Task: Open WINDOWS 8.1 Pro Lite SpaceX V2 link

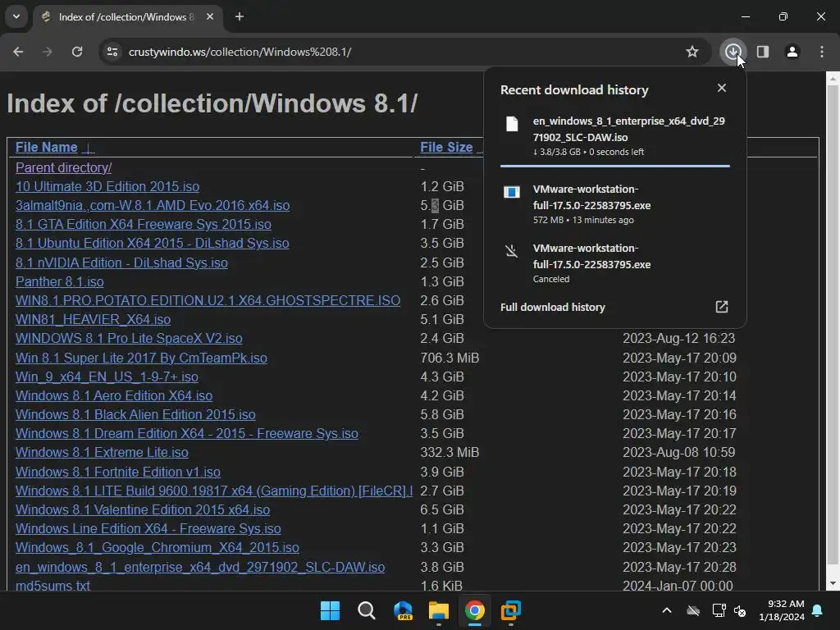Action: (x=129, y=339)
